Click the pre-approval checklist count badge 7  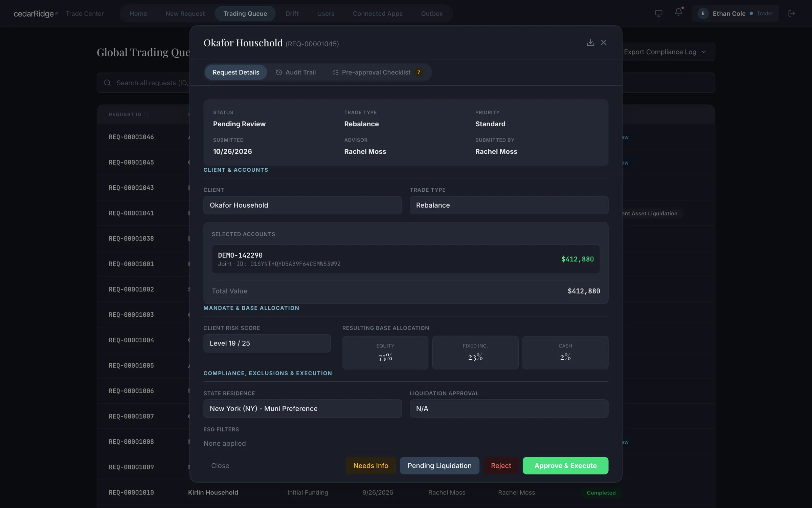419,72
